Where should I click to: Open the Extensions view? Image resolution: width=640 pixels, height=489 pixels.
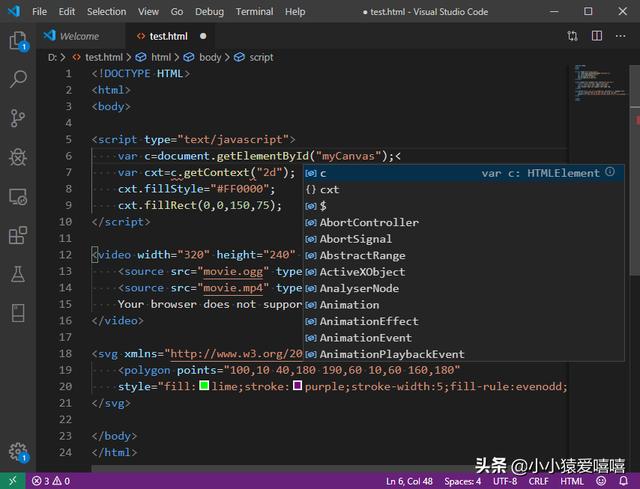click(x=18, y=235)
